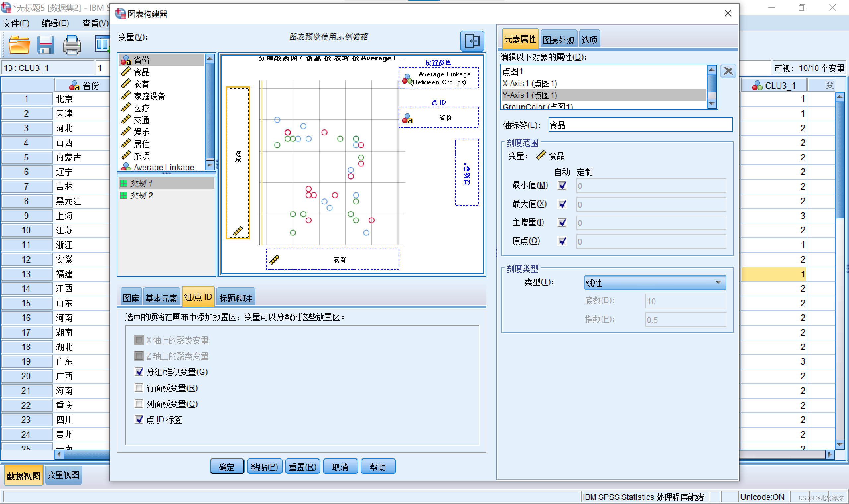Click the 元素属性 tab

[x=520, y=39]
